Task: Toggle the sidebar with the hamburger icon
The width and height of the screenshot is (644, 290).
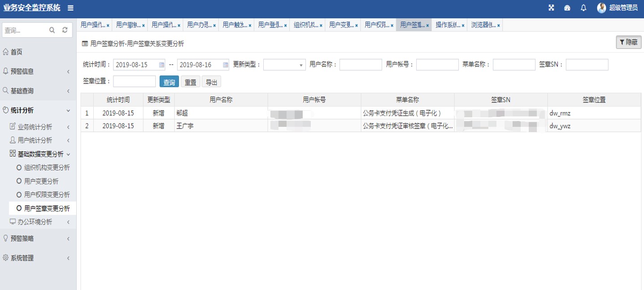Action: 71,8
